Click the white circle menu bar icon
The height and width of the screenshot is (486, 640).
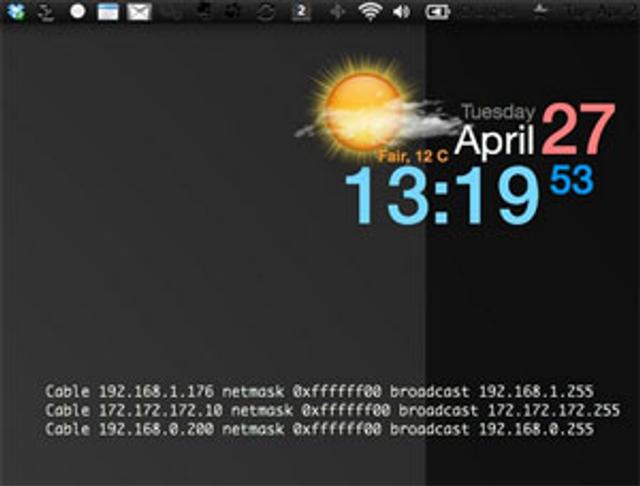[x=78, y=11]
